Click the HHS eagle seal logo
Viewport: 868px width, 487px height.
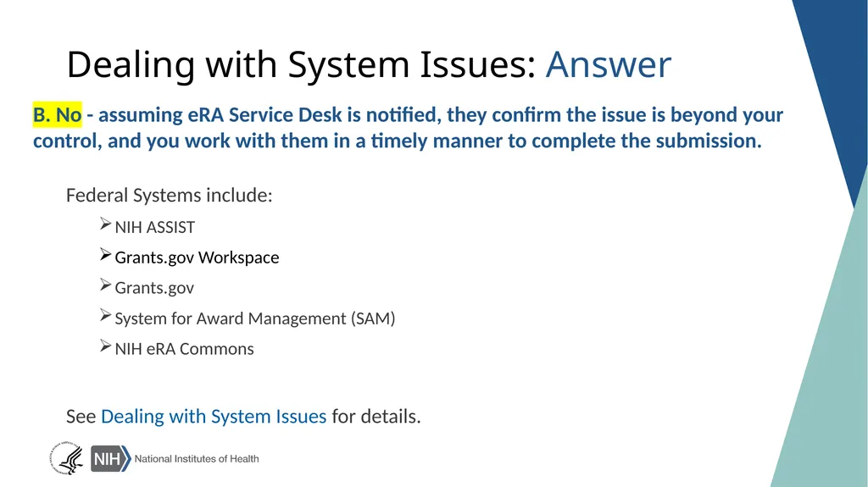point(66,459)
